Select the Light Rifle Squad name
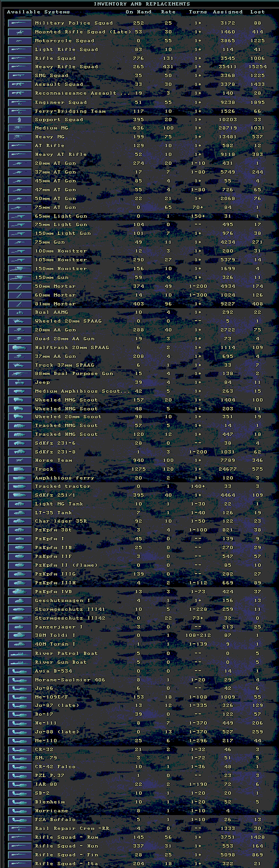The height and width of the screenshot is (868, 279). click(x=66, y=49)
